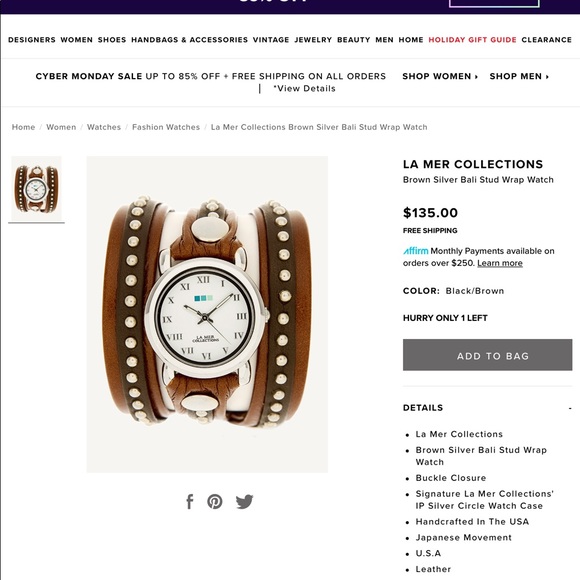The image size is (580, 580).
Task: Add the watch to bag
Action: pos(488,355)
